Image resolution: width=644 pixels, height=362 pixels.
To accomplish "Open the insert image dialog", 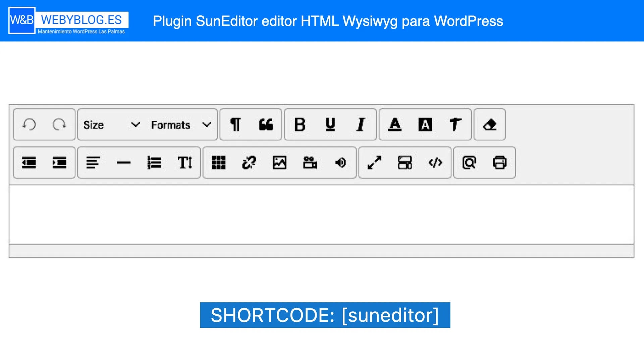I will (279, 163).
